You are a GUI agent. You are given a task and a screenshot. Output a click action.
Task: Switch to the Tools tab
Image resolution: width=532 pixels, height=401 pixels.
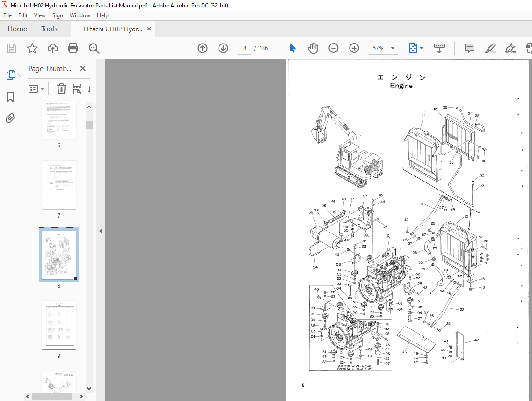(49, 29)
